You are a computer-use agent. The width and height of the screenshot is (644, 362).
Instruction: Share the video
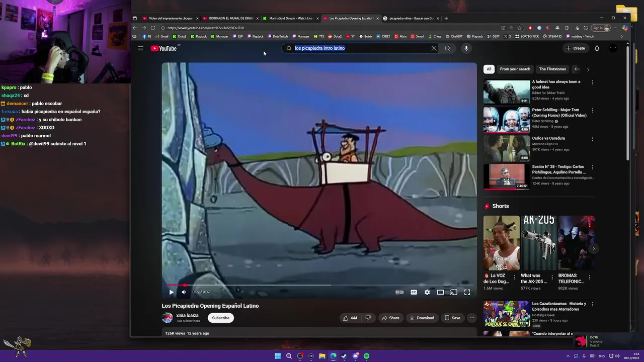[x=390, y=318]
